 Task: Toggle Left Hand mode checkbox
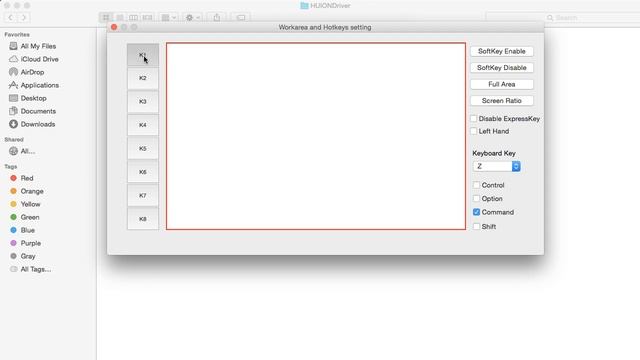(473, 131)
